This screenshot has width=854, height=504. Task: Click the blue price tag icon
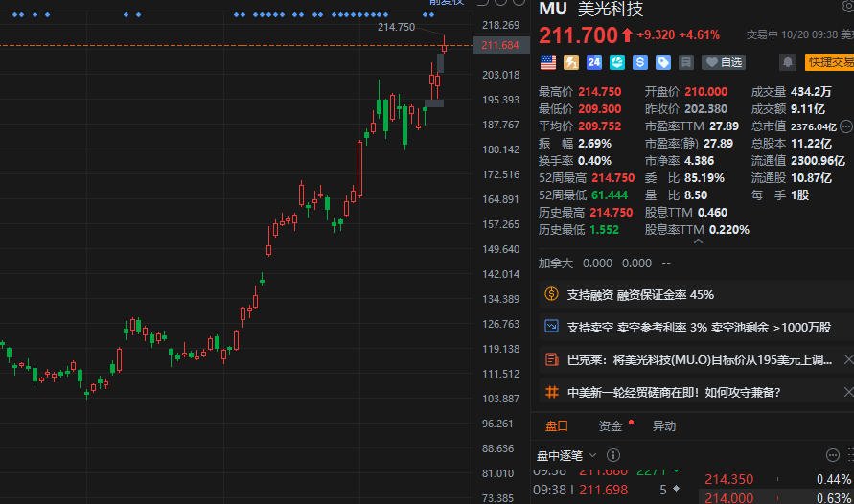[662, 62]
